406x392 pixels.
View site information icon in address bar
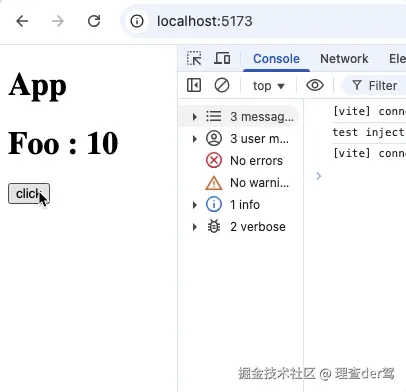point(137,21)
